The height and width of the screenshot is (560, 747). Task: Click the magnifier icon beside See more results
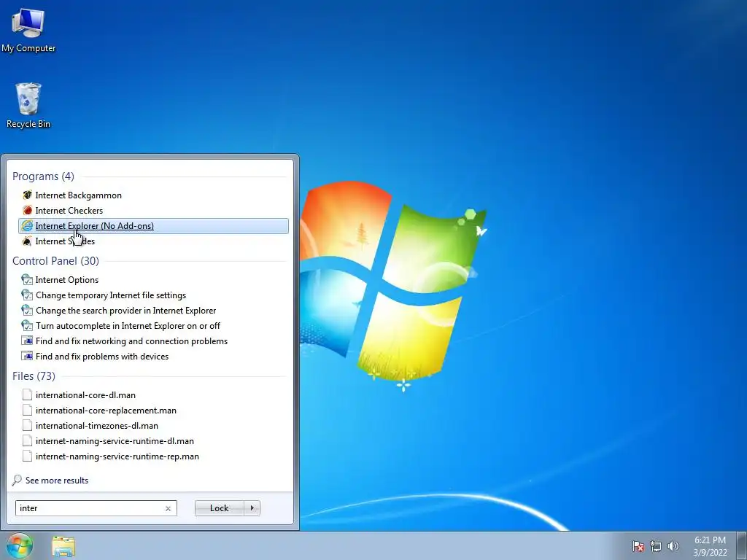(x=17, y=480)
